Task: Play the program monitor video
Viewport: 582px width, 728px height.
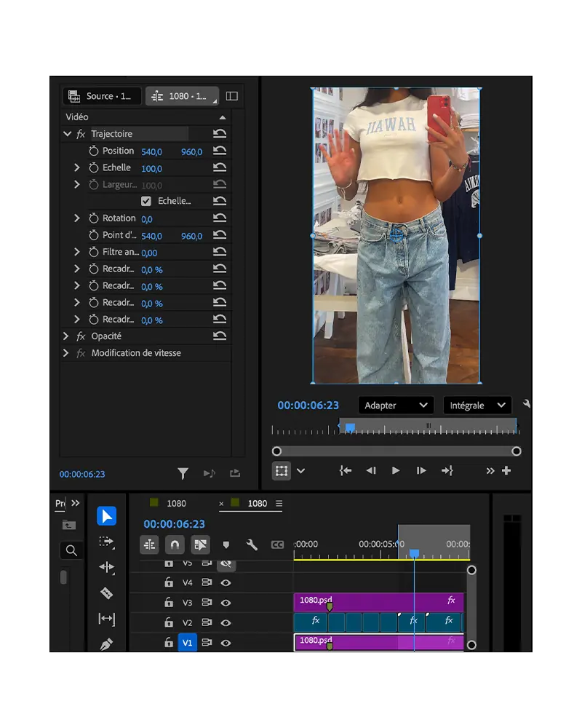Action: [396, 471]
